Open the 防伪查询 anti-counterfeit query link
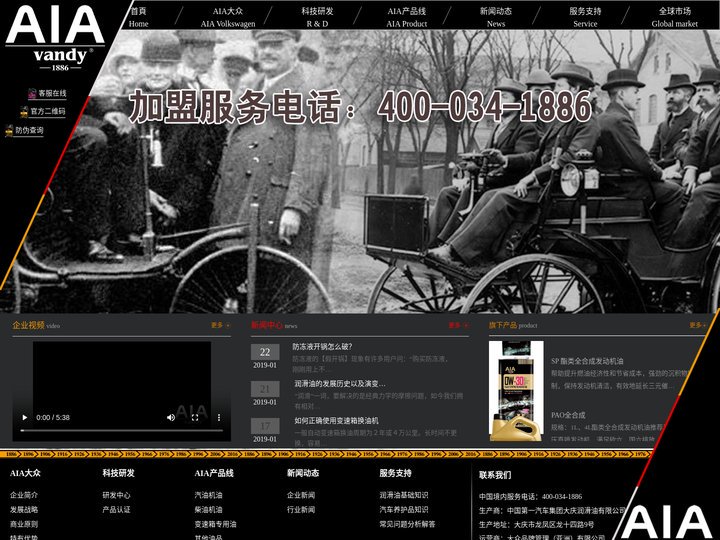Viewport: 720px width, 540px height. pos(24,130)
